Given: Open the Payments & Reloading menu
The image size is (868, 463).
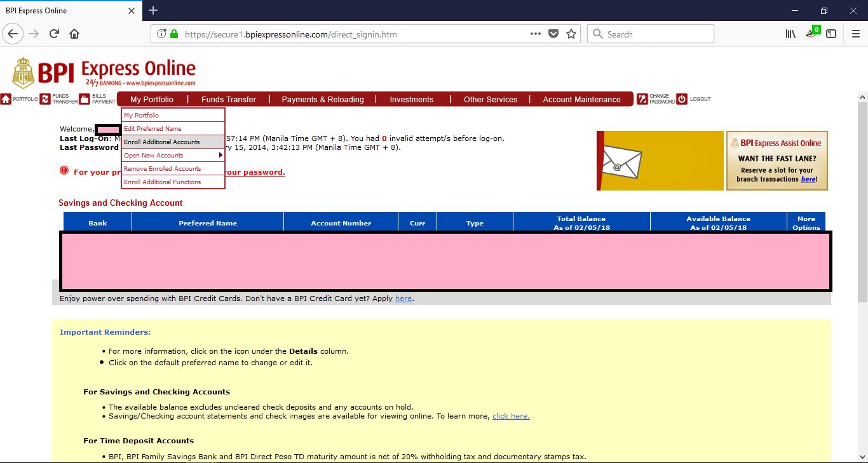Looking at the screenshot, I should [x=323, y=99].
